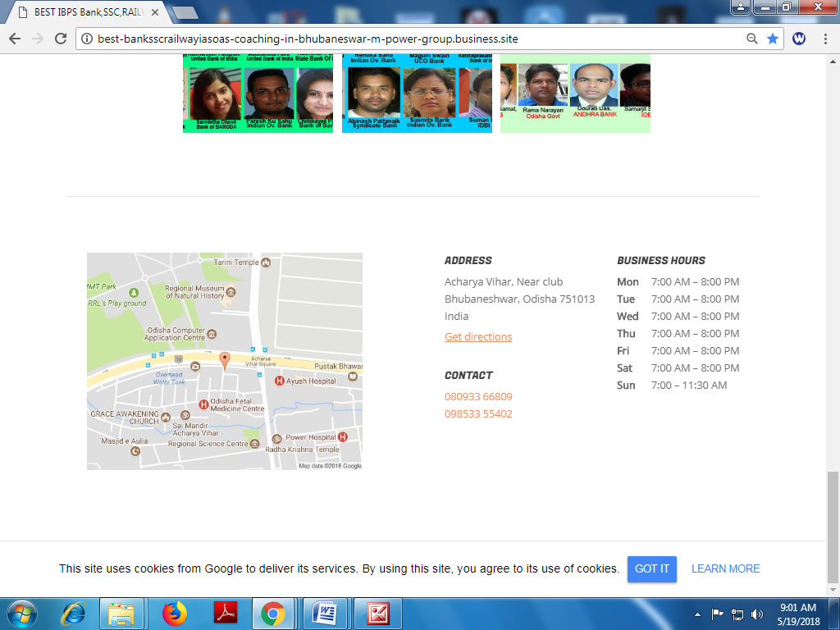Click the bookmark star icon
This screenshot has width=840, height=630.
772,39
